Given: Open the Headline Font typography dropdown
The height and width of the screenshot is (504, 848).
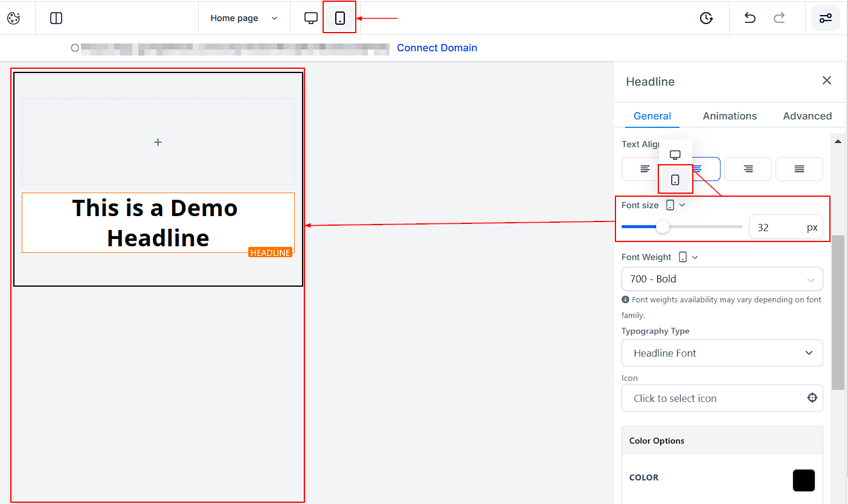Looking at the screenshot, I should [x=722, y=353].
